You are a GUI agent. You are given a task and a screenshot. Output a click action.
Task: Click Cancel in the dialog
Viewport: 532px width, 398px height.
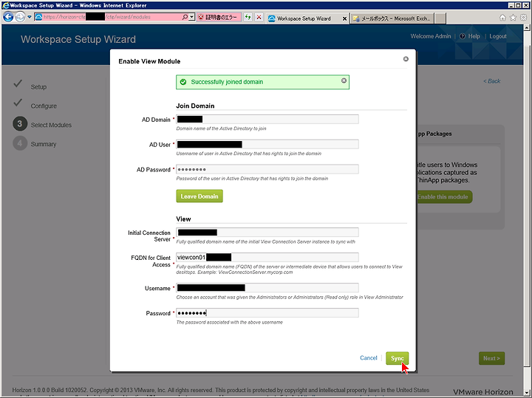point(369,358)
